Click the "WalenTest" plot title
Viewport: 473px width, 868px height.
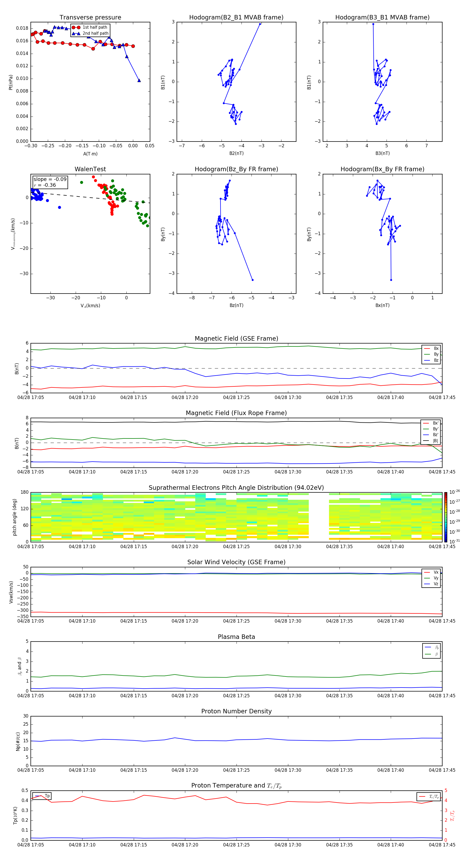[x=90, y=169]
